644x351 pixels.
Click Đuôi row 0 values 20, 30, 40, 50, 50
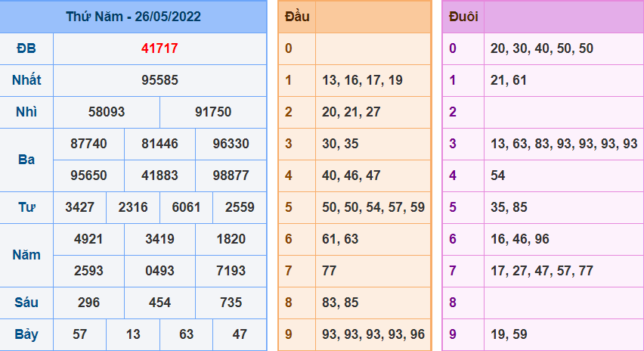click(542, 48)
